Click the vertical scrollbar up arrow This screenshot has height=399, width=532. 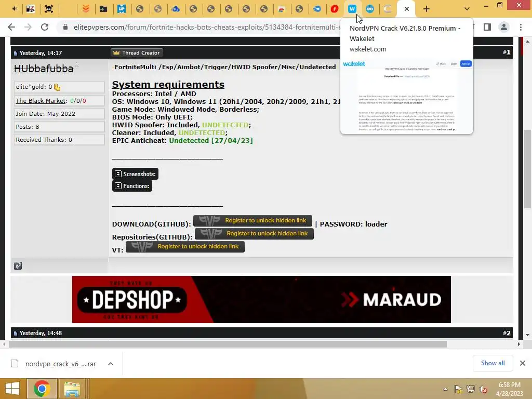(x=527, y=42)
